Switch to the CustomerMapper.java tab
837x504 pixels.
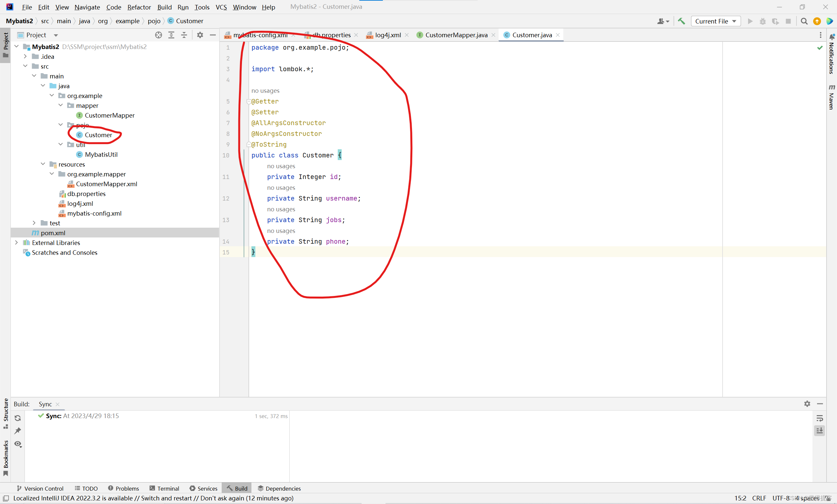(x=455, y=35)
